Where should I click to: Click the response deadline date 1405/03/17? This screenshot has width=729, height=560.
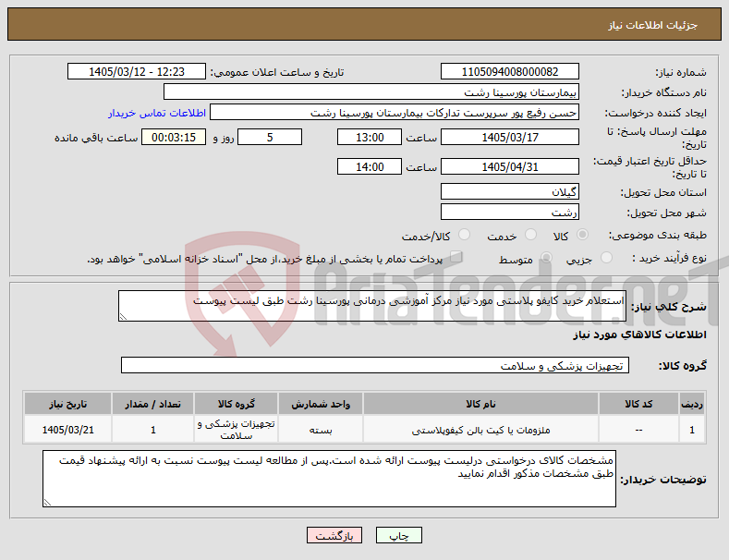(509, 137)
